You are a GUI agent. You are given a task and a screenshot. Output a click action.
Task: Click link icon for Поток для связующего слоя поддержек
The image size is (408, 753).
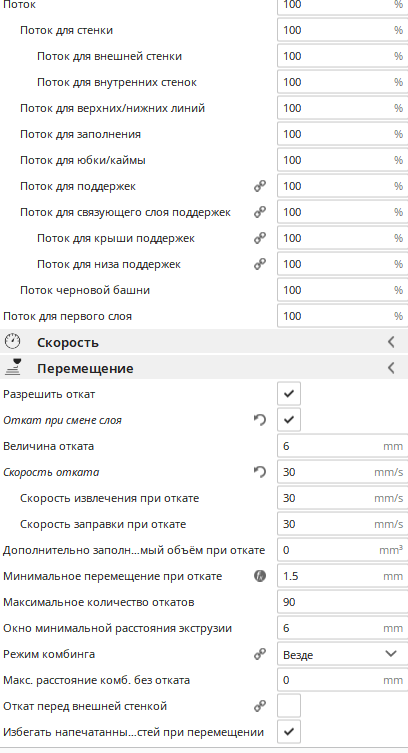coord(260,212)
